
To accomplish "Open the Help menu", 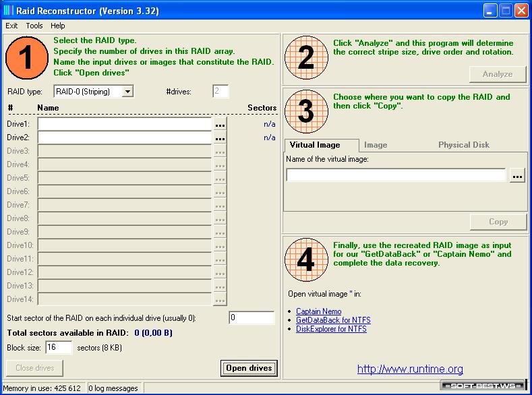I will (x=58, y=26).
